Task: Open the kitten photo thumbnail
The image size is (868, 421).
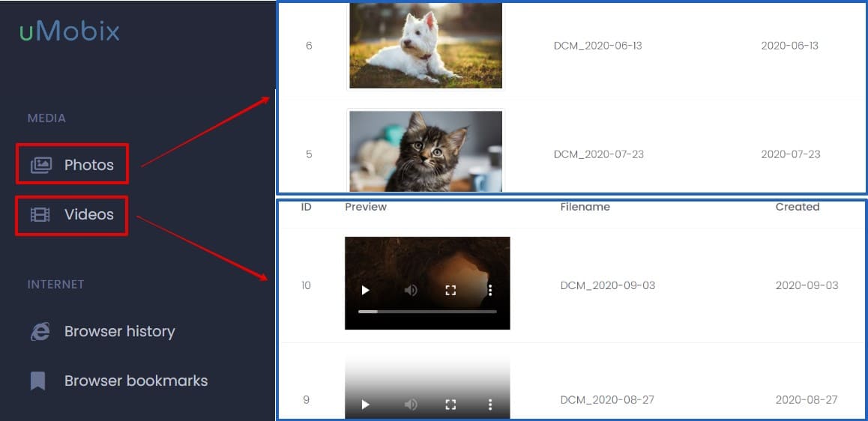Action: pos(426,151)
